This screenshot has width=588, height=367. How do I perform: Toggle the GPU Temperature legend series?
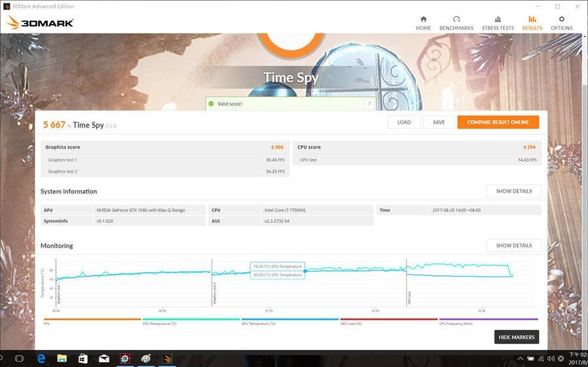(290, 321)
